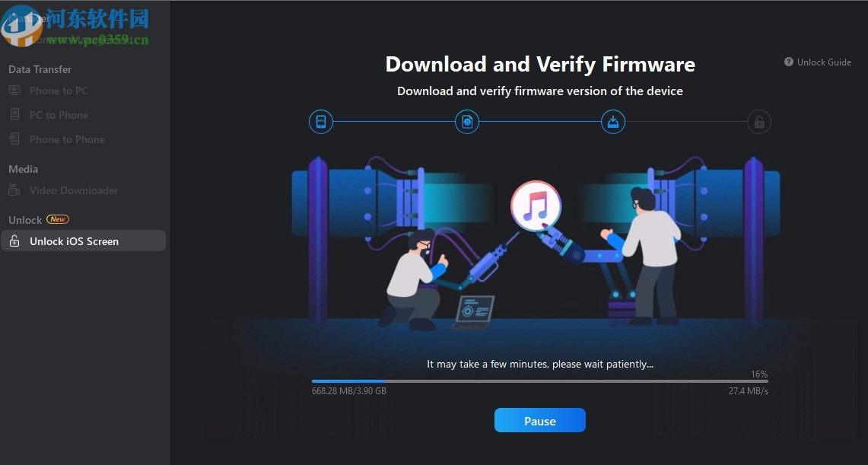Click the 16% progress percentage label

759,374
